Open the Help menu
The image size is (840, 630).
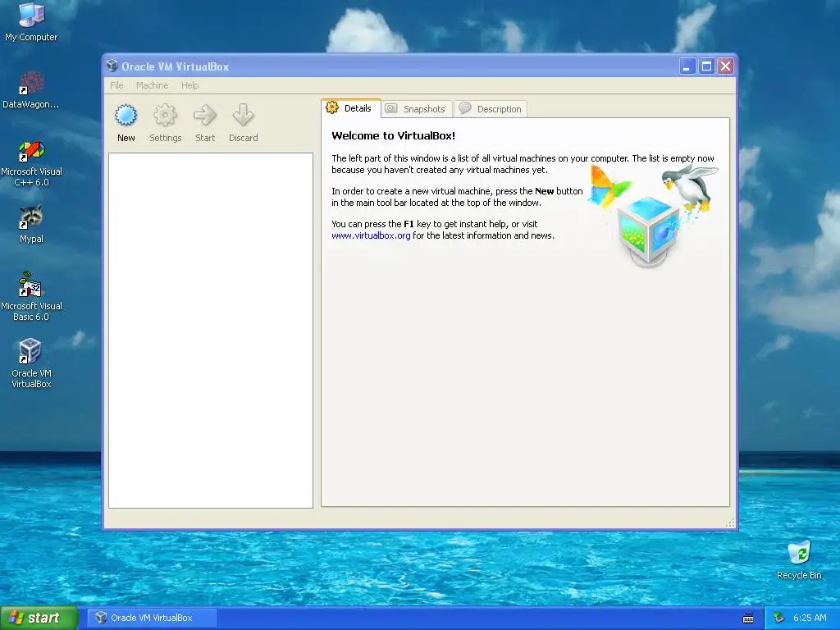(189, 85)
